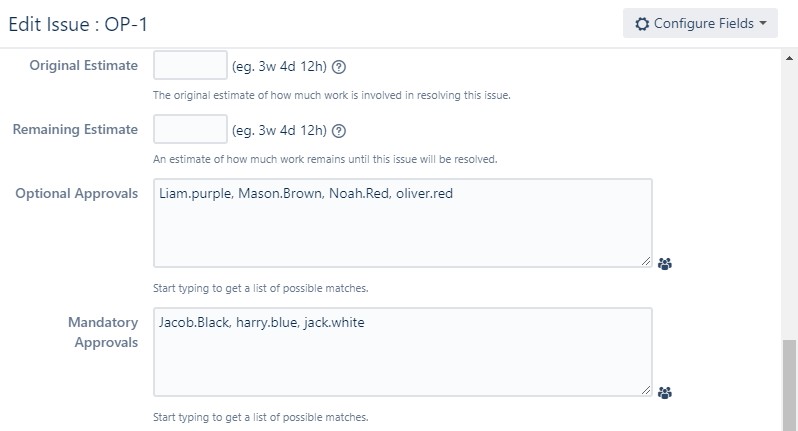Click the help icon beside Original Estimate
This screenshot has height=431, width=798.
[x=339, y=67]
